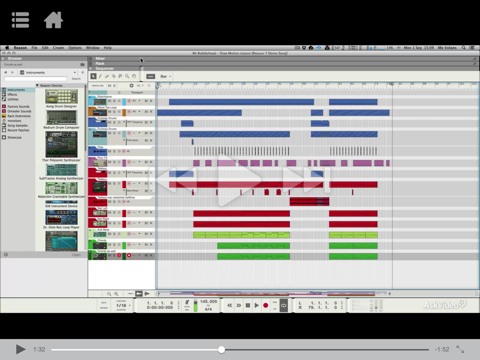Mute the first light-blue track

pos(110,101)
